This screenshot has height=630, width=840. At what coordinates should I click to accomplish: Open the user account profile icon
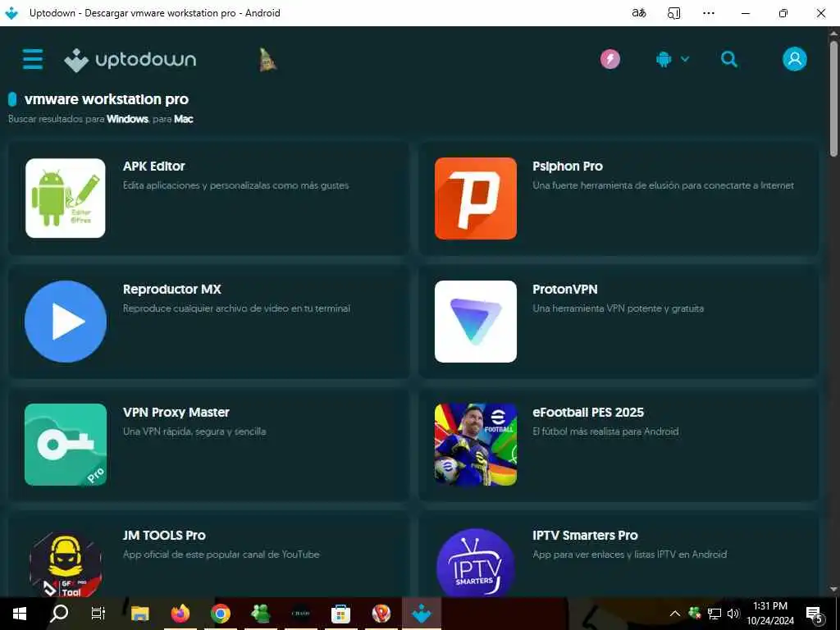click(794, 59)
